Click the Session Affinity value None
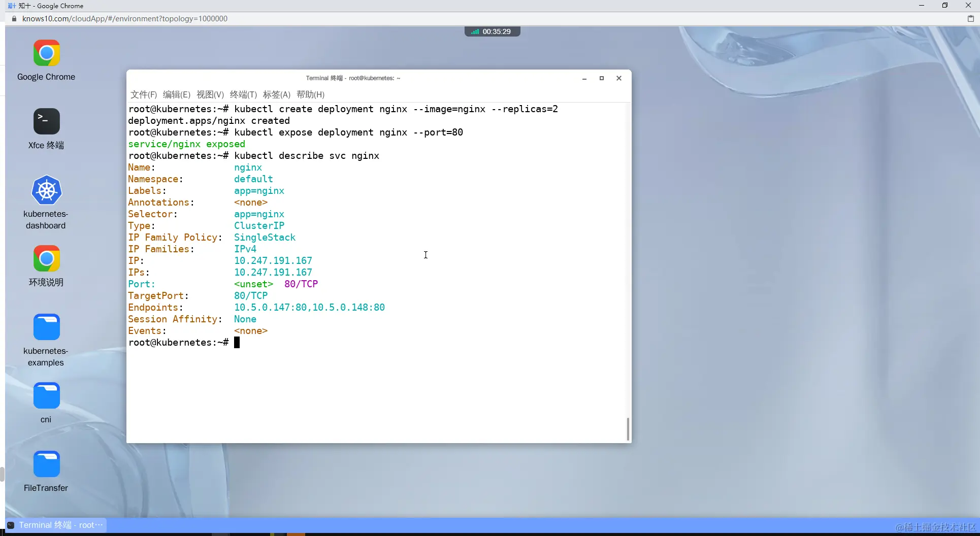980x536 pixels. 245,319
